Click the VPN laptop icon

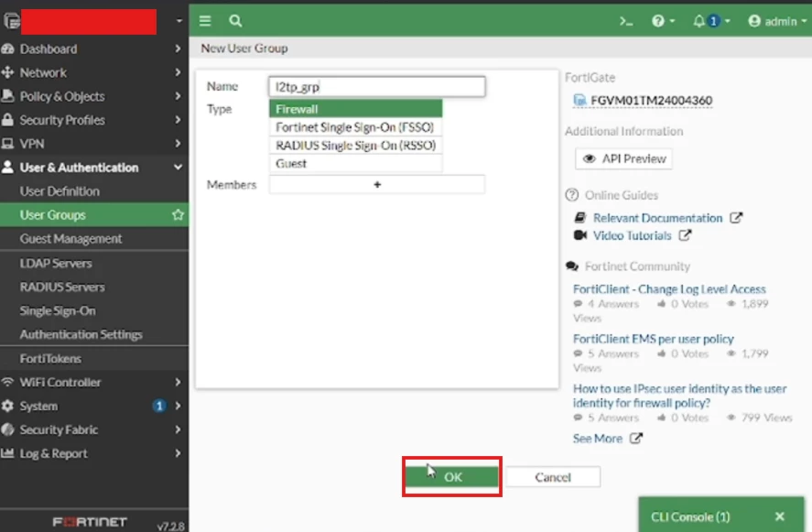[x=7, y=144]
